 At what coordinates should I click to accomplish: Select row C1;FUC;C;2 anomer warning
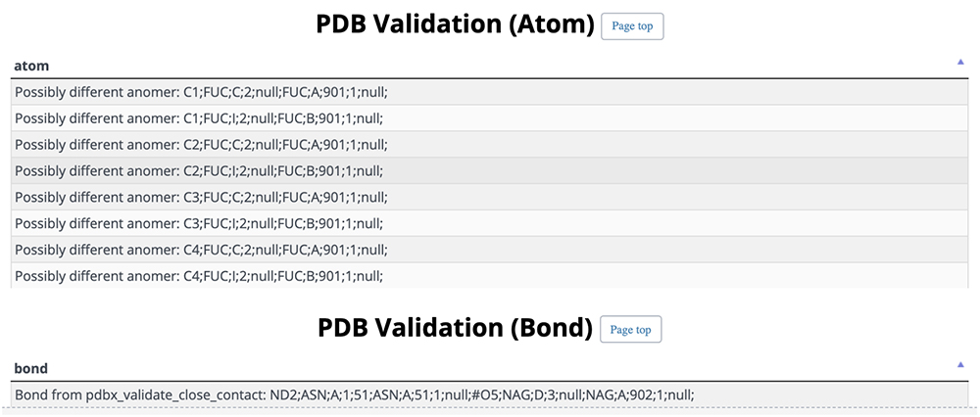(489, 92)
